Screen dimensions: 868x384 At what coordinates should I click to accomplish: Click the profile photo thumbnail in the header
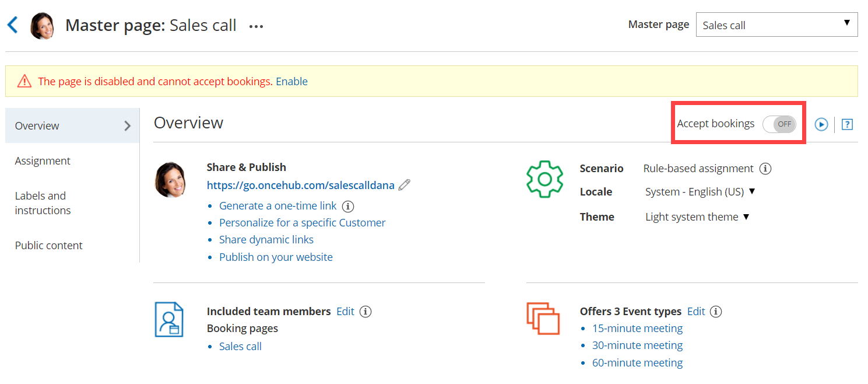(43, 26)
